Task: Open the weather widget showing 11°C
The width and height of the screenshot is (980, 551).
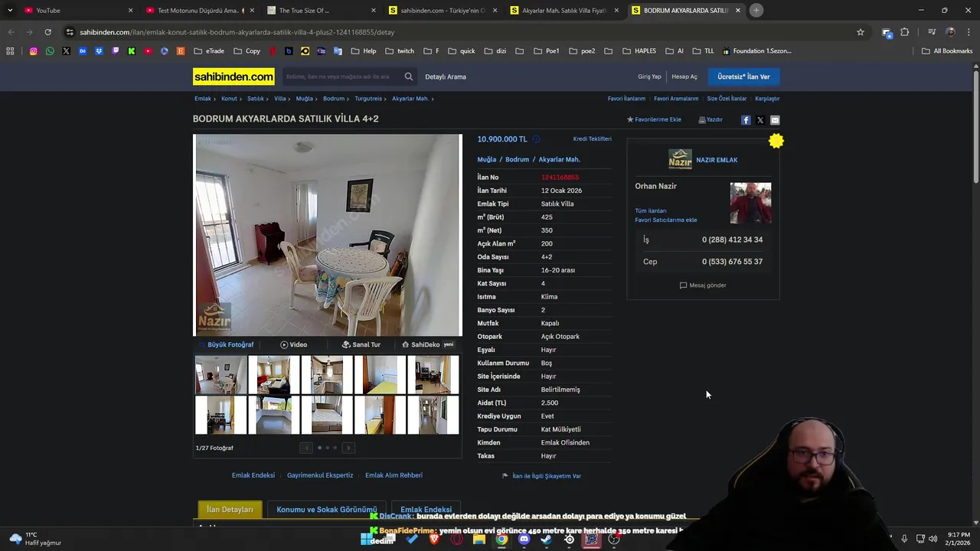Action: pos(34,539)
